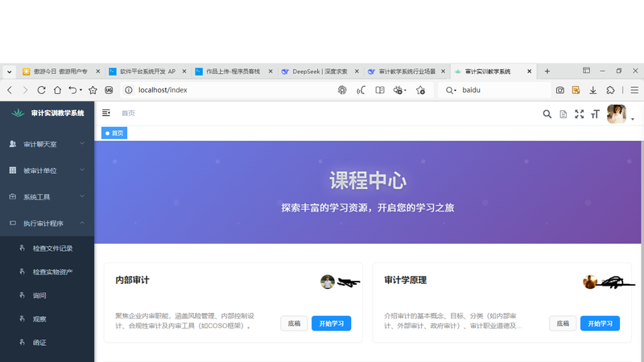The height and width of the screenshot is (362, 644).
Task: Open 检查文件记录 submenu item
Action: 47,248
